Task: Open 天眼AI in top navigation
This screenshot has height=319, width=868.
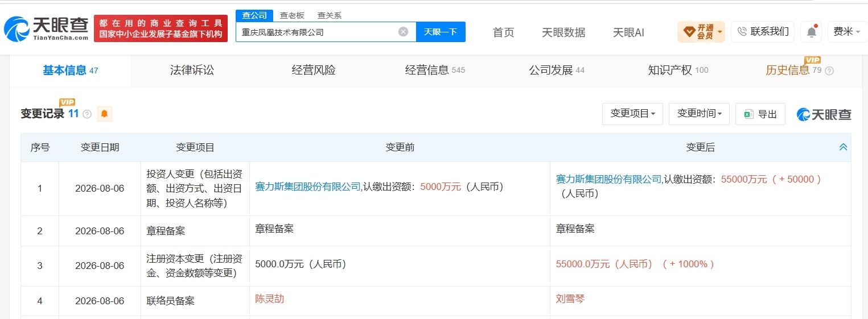Action: 628,32
